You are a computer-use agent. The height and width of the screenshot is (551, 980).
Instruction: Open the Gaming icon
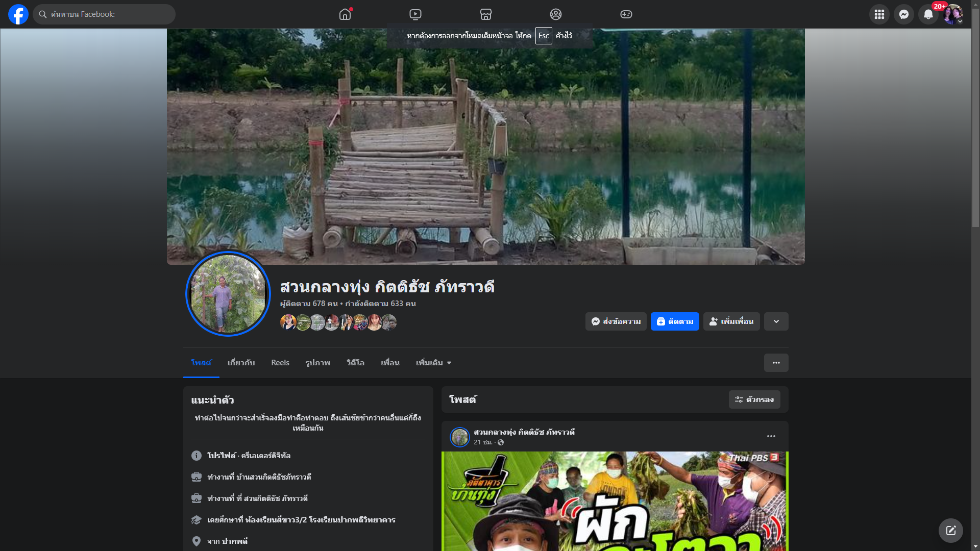point(626,14)
